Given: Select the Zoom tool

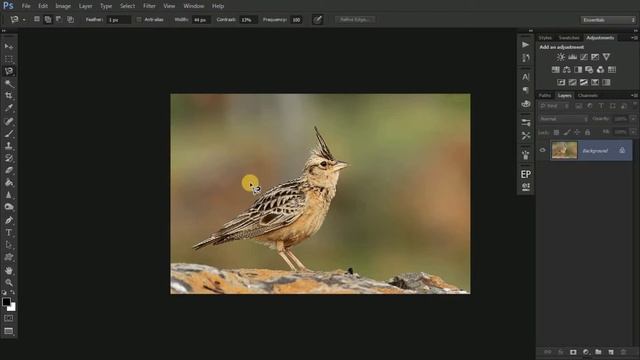Looking at the screenshot, I should click(9, 282).
